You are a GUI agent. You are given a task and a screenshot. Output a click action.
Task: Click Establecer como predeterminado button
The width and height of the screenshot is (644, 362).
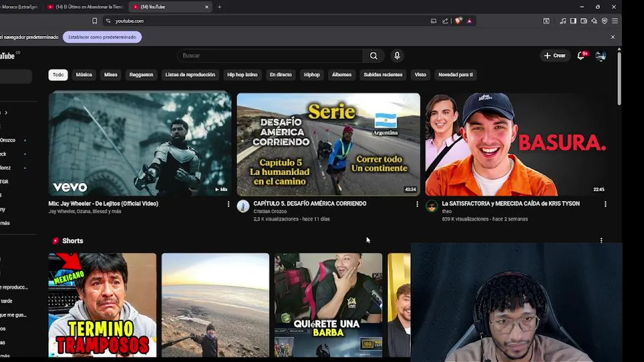pos(102,37)
